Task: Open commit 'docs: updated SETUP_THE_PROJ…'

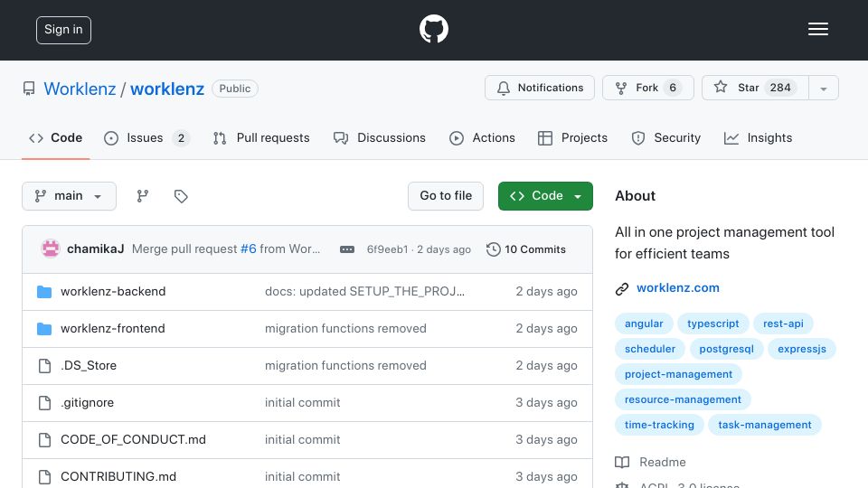Action: tap(364, 292)
